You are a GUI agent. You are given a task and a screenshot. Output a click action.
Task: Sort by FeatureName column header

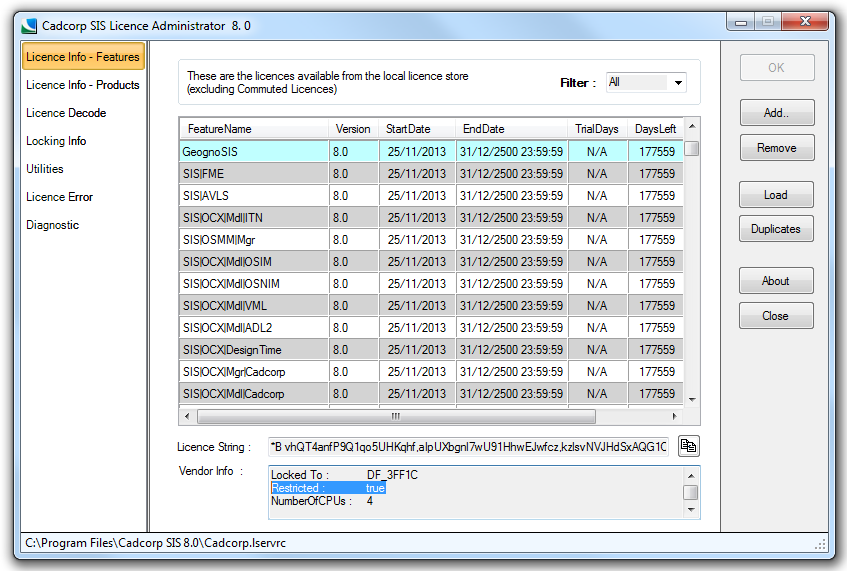(254, 129)
